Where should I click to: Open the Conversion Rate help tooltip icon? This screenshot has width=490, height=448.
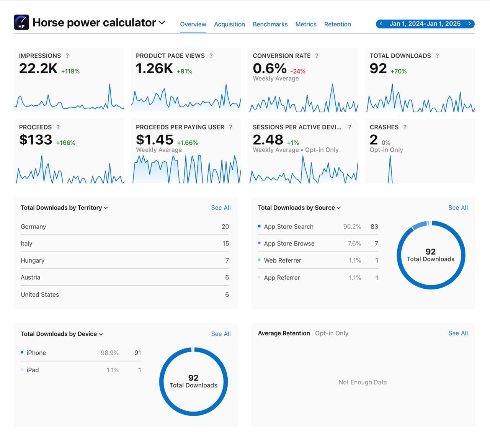pyautogui.click(x=317, y=56)
